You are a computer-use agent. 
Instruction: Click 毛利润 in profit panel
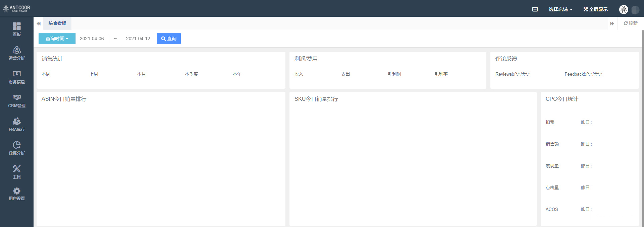pos(394,74)
